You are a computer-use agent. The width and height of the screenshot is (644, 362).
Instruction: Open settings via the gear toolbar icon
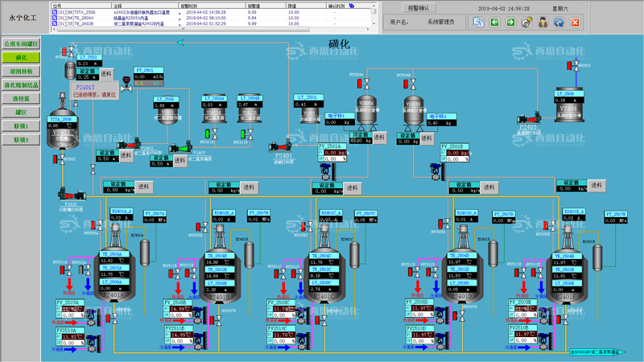pyautogui.click(x=526, y=23)
